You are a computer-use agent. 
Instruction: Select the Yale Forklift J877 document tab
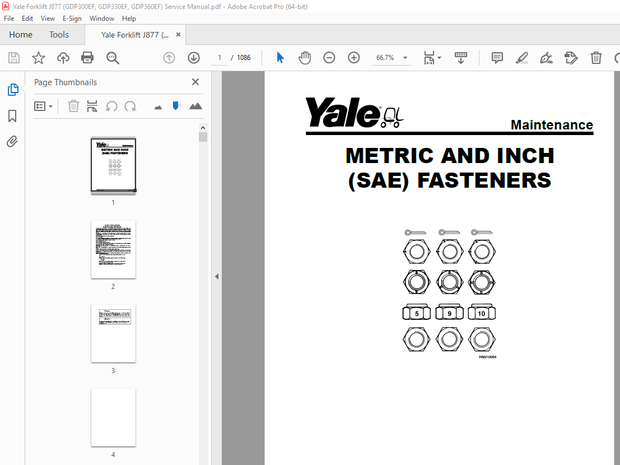pos(134,35)
